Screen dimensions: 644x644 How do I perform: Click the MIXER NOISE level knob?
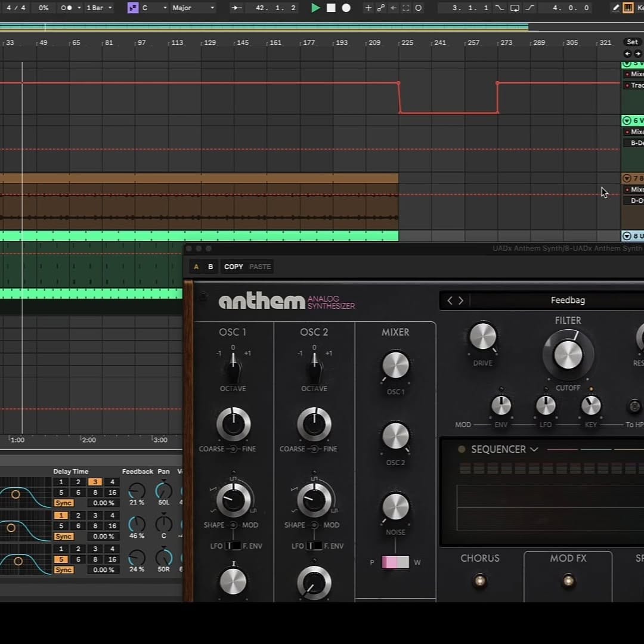coord(395,506)
